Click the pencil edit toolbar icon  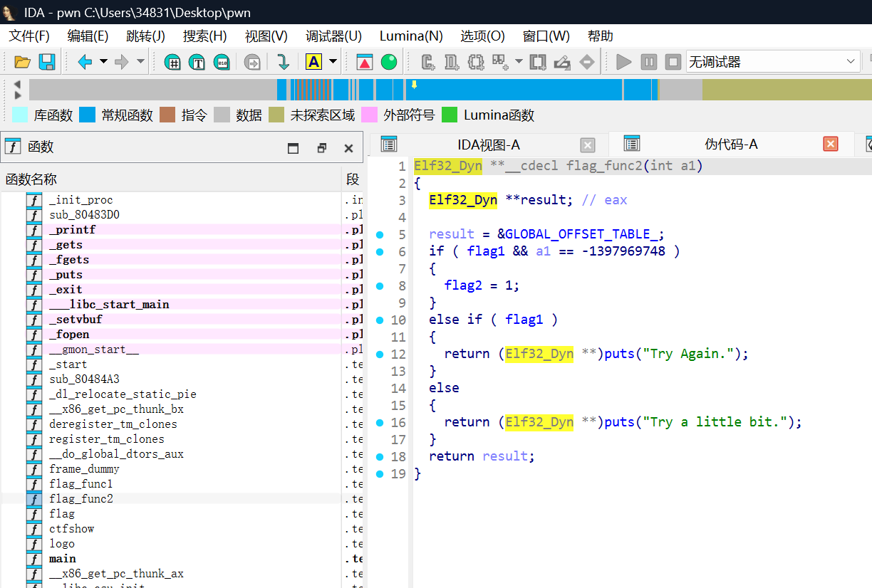click(562, 62)
